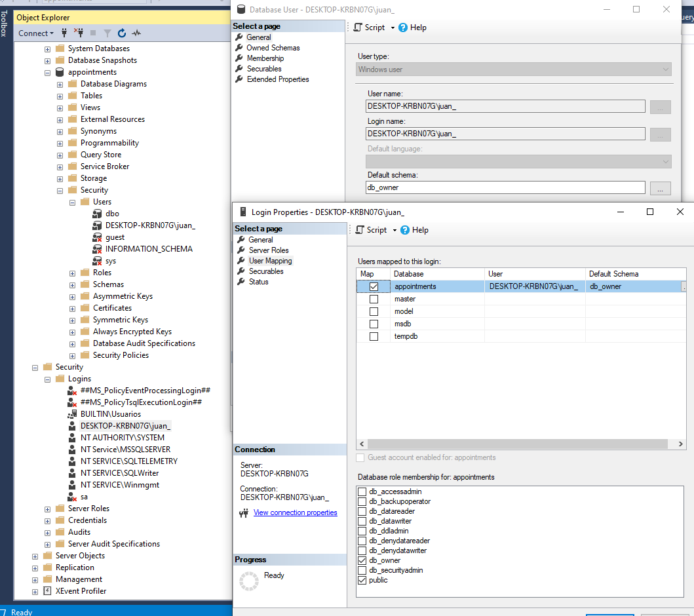The image size is (694, 616).
Task: Script the Database User settings
Action: 372,27
